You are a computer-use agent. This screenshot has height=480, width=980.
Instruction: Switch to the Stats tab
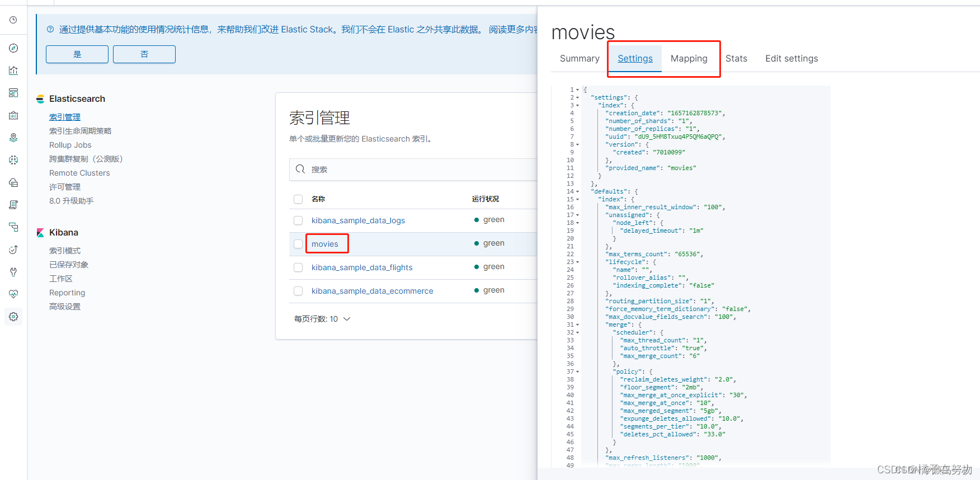click(x=736, y=58)
